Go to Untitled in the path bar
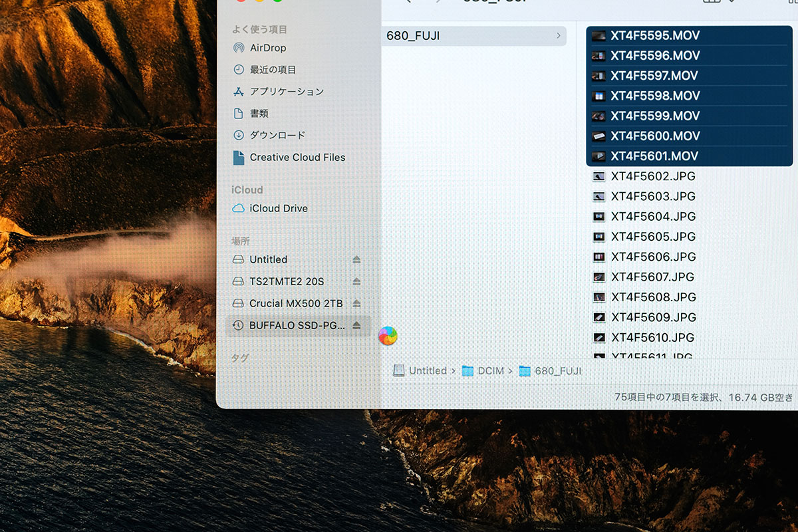This screenshot has width=798, height=532. coord(420,370)
